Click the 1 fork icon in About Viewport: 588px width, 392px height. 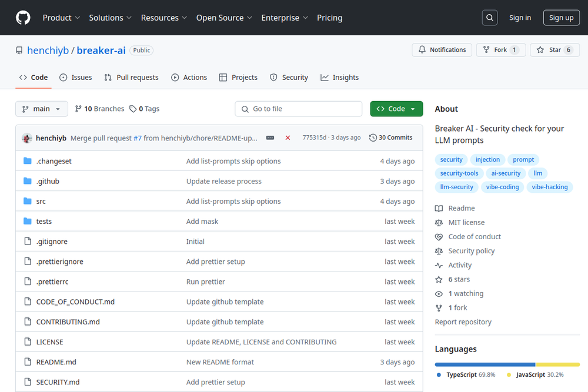click(439, 308)
